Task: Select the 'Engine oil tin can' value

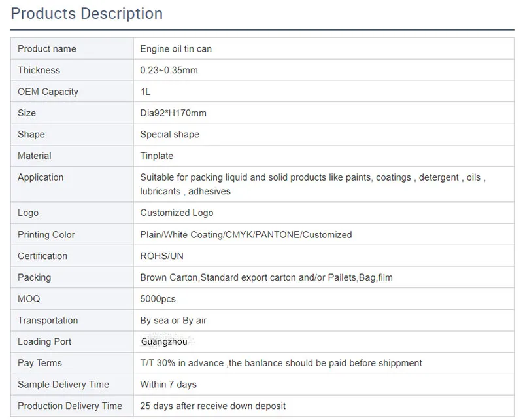Action: (176, 49)
